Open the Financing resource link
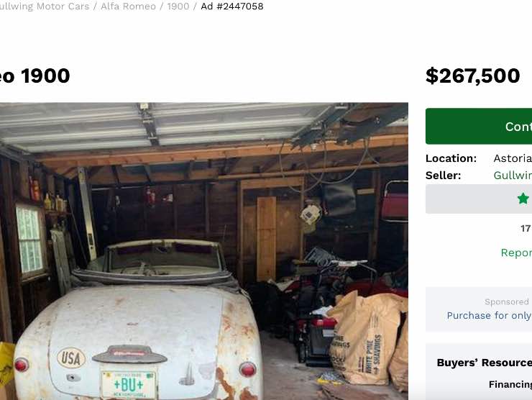Image resolution: width=532 pixels, height=400 pixels. 510,384
